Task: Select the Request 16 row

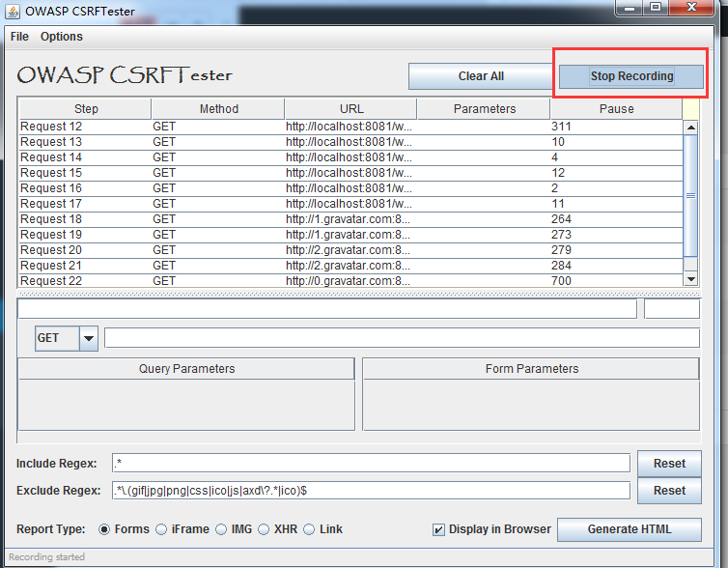Action: (x=350, y=188)
